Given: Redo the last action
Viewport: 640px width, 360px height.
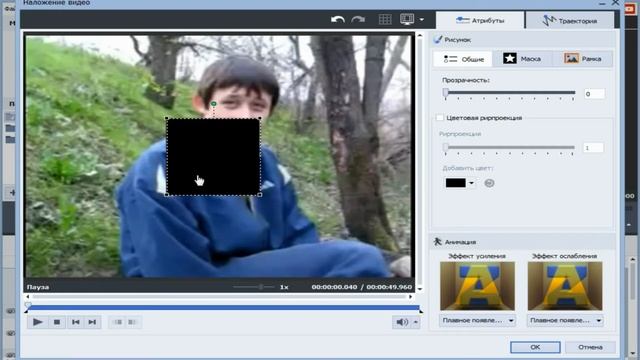Looking at the screenshot, I should pos(358,20).
